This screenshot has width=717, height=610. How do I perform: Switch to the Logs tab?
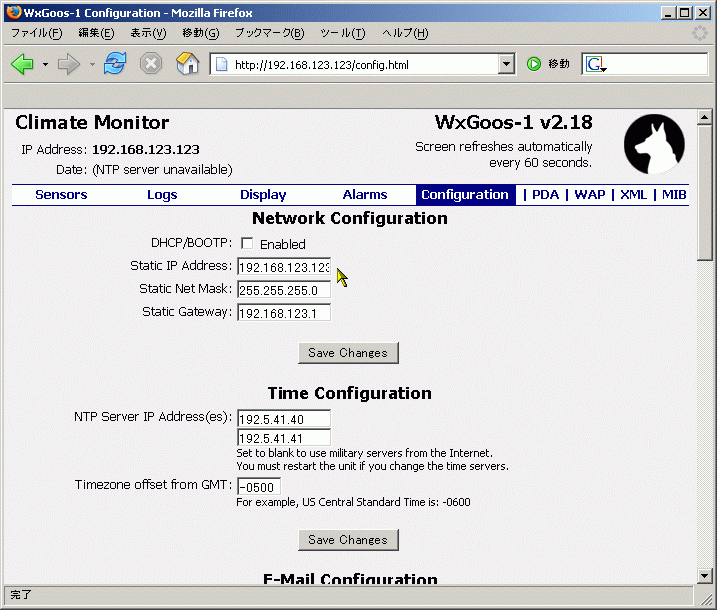(162, 194)
